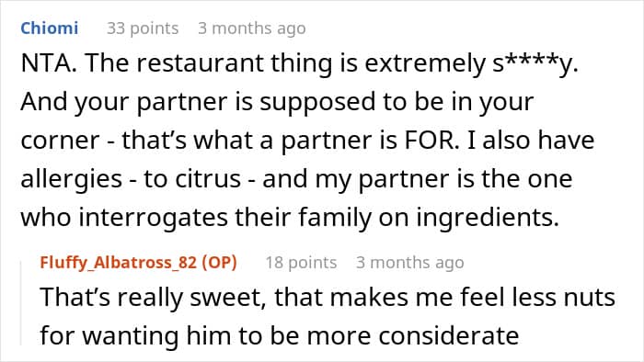This screenshot has height=362, width=644.
Task: Click the (OP) tag beside Fluffy_Albatross_82
Action: (219, 263)
